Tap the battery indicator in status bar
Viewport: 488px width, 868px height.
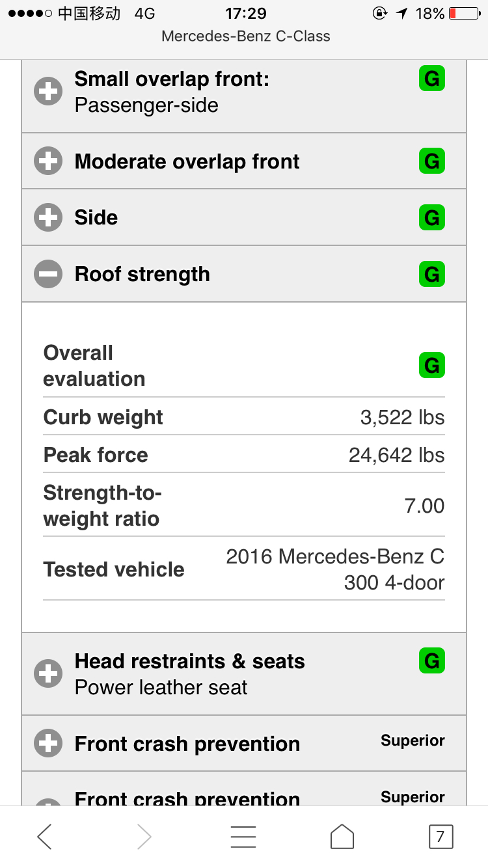[464, 14]
